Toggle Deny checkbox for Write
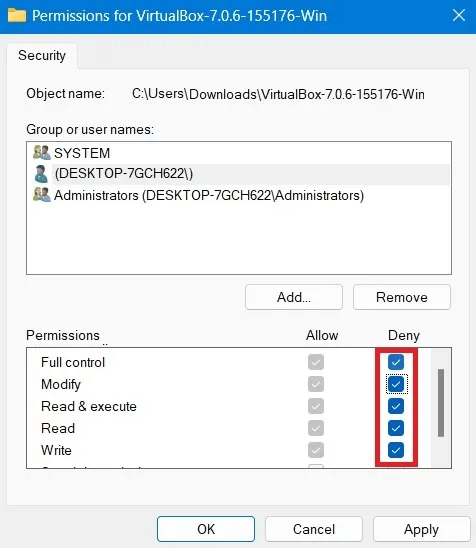The image size is (476, 548). pos(396,450)
